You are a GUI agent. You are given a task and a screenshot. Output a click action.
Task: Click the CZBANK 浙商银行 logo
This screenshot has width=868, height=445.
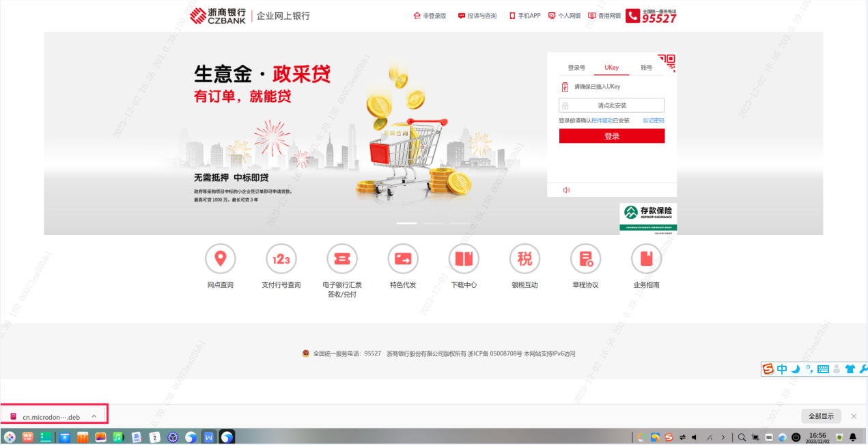tap(219, 16)
